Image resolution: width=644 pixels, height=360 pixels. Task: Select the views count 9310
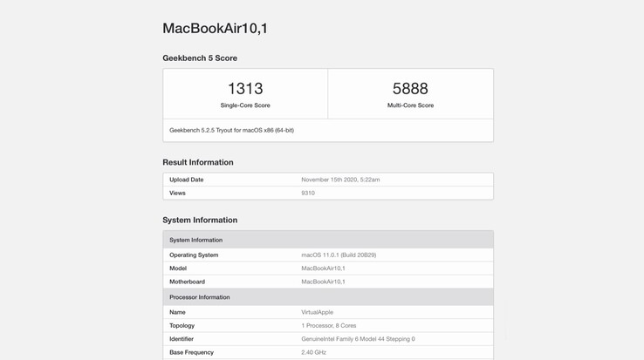click(308, 193)
